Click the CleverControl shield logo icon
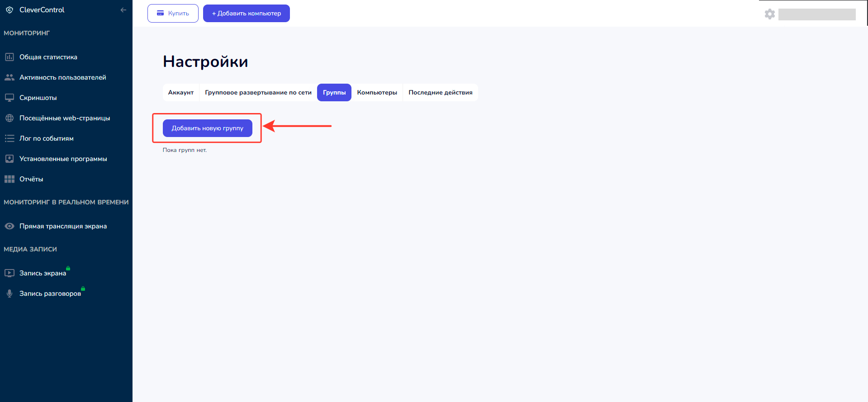868x402 pixels. pyautogui.click(x=9, y=10)
